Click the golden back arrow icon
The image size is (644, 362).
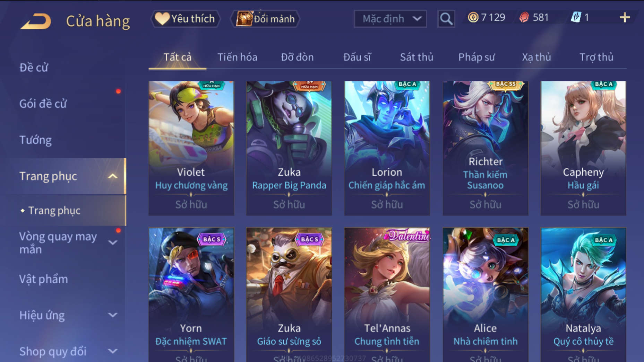(x=36, y=21)
